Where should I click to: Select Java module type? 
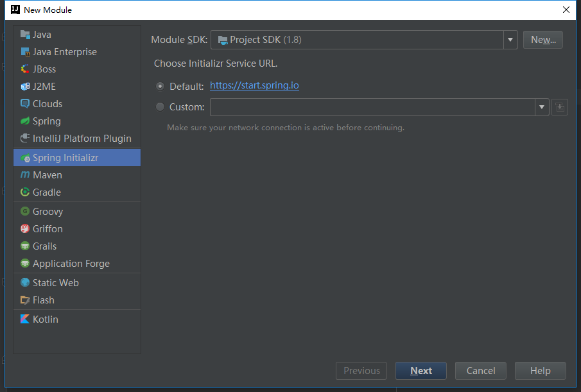point(77,35)
